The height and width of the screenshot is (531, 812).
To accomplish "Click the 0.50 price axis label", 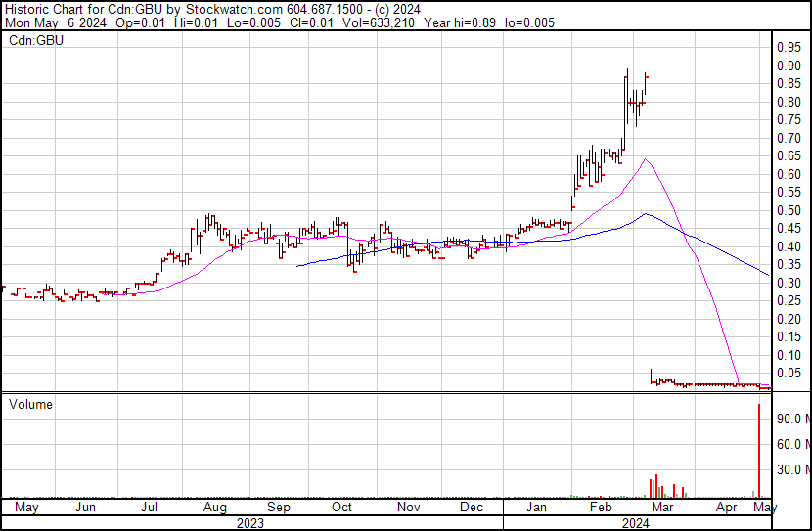I will 789,210.
